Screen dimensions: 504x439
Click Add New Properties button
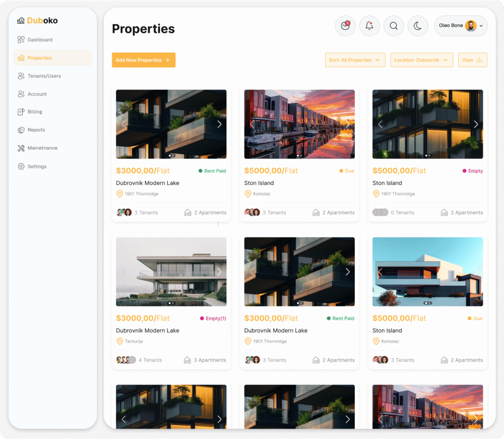pyautogui.click(x=144, y=60)
